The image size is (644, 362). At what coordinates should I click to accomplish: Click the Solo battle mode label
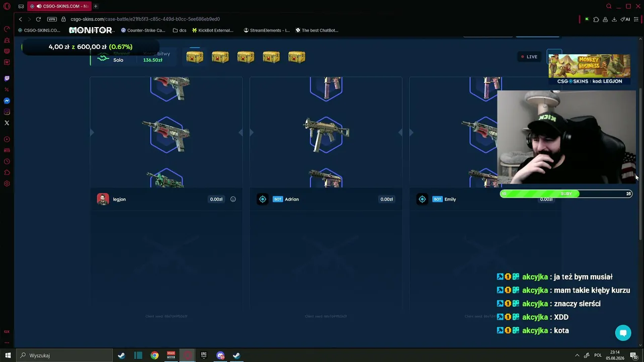[118, 60]
